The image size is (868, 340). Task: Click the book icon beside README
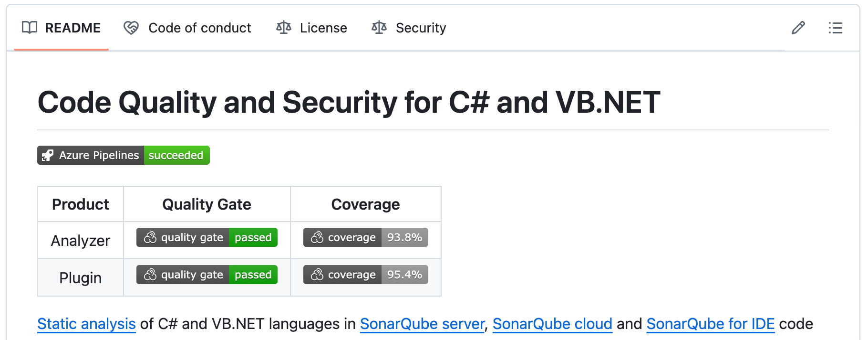pyautogui.click(x=30, y=28)
